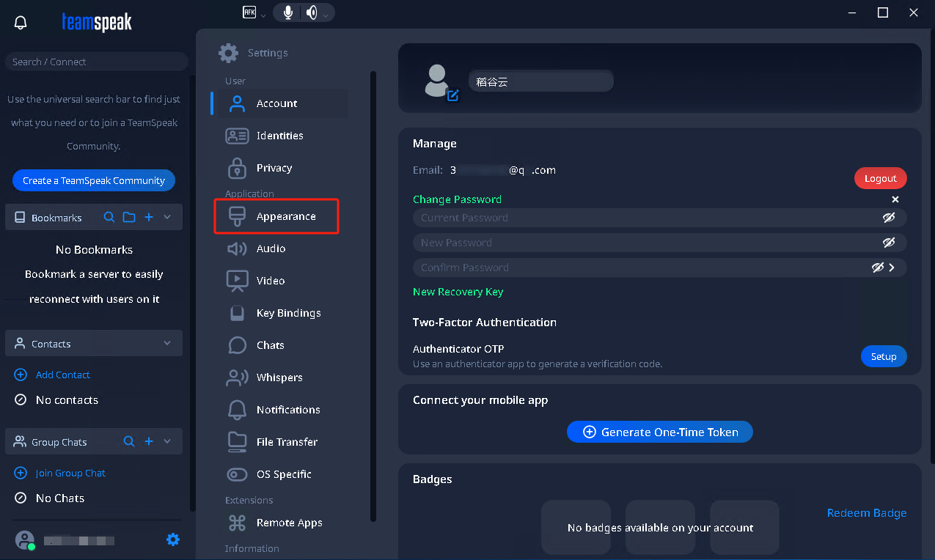This screenshot has height=560, width=935.
Task: Expand the Bookmarks dropdown chevron
Action: (x=167, y=218)
